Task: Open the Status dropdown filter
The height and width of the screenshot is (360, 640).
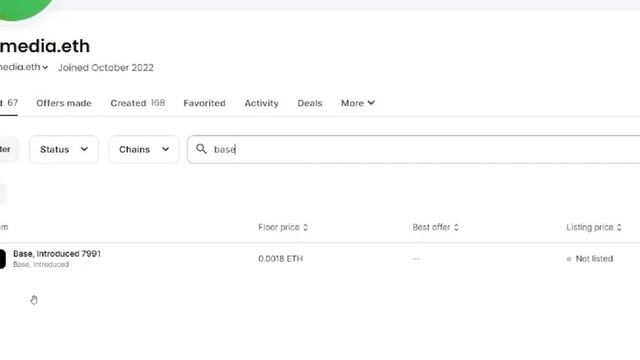Action: 64,149
